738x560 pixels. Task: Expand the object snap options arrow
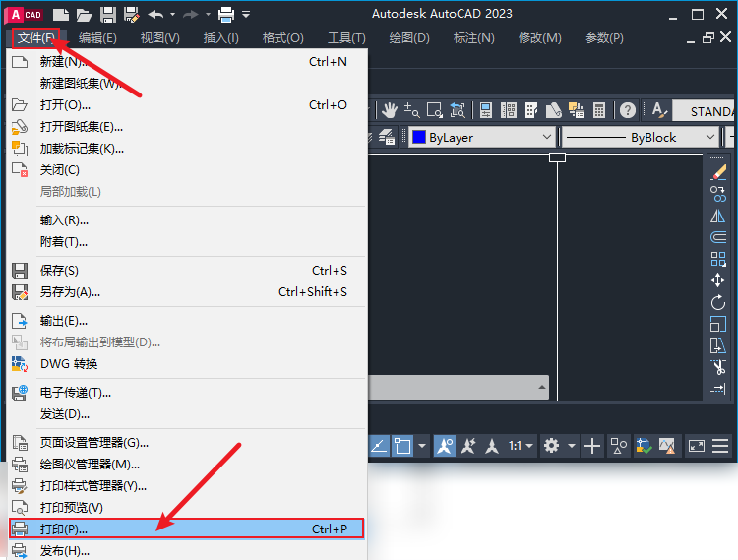(422, 445)
